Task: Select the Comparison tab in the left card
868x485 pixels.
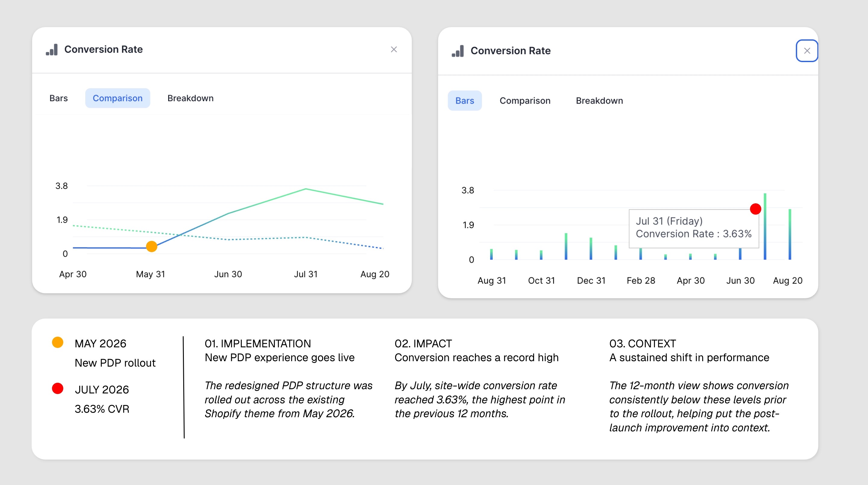Action: click(118, 98)
